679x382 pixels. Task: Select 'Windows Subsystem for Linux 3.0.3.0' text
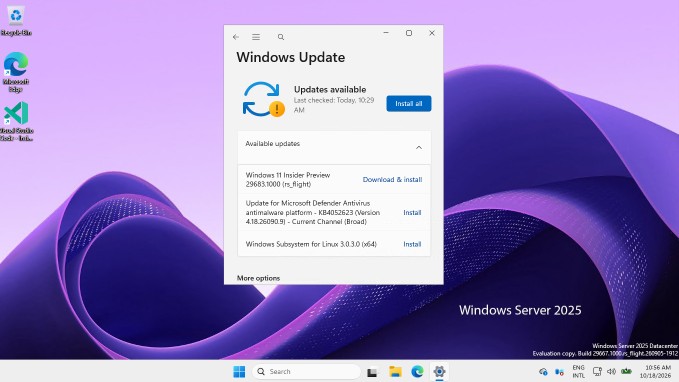tap(311, 244)
